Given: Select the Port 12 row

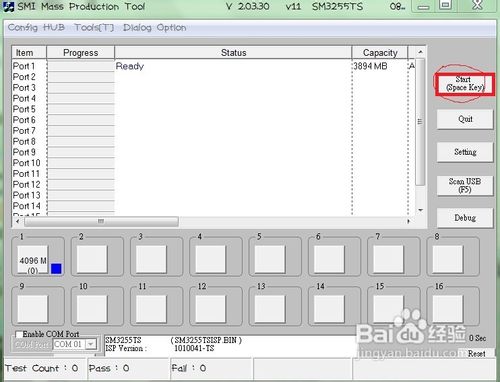Looking at the screenshot, I should coord(213,184).
